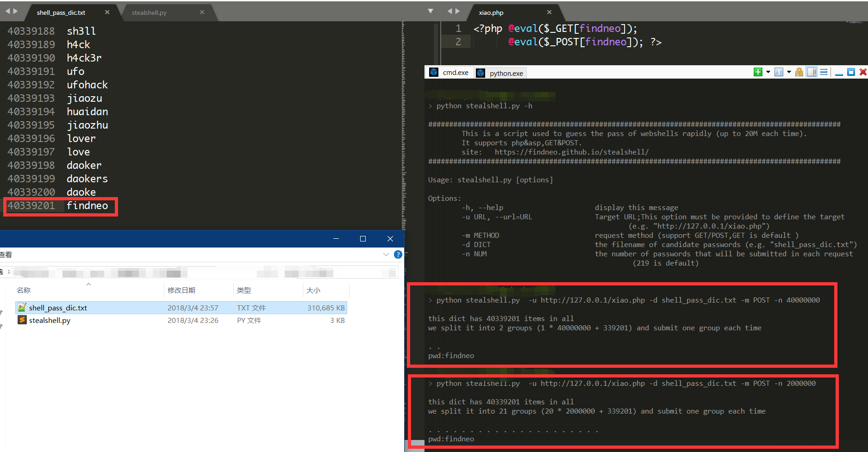Image resolution: width=868 pixels, height=452 pixels.
Task: Click the 2018/3/4 23:26 date cell
Action: (x=193, y=320)
